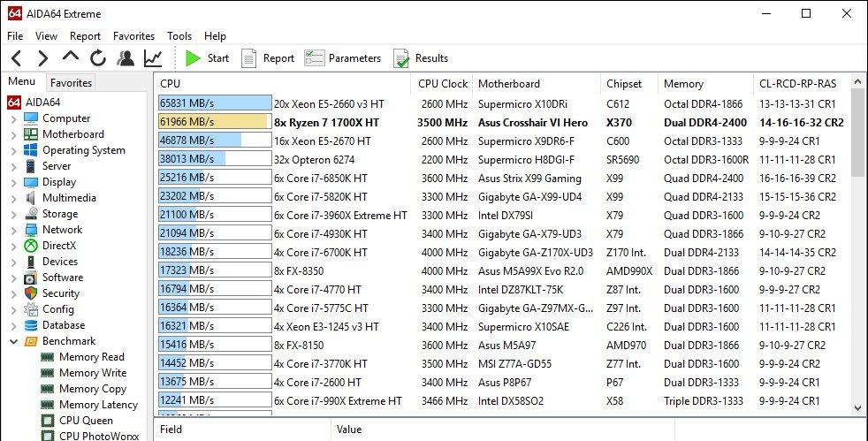
Task: Select the Devices icon in tree
Action: click(x=31, y=262)
